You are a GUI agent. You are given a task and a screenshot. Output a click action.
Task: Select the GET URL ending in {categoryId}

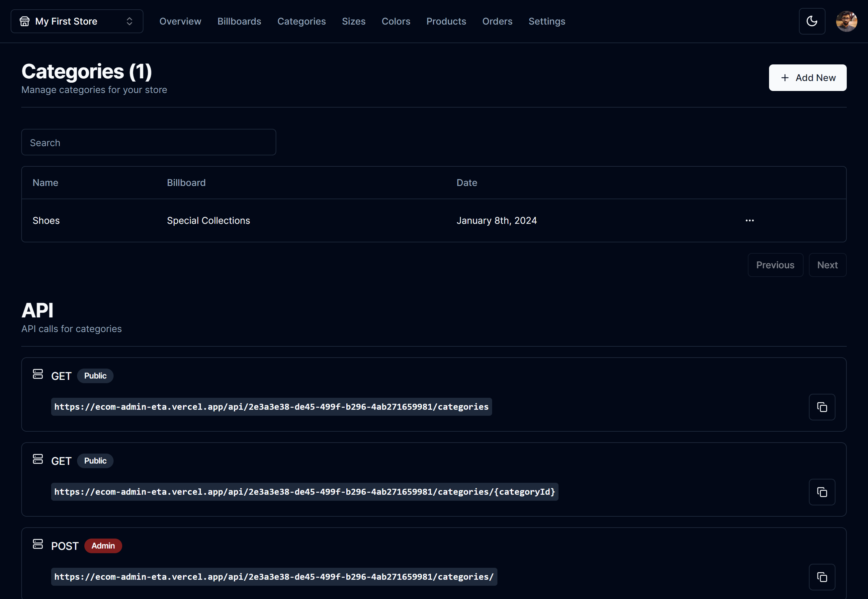(x=305, y=492)
